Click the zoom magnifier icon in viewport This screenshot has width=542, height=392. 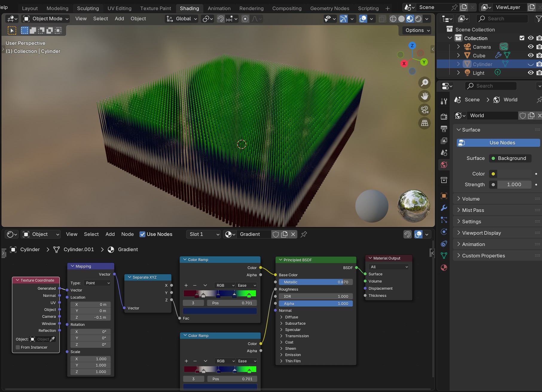(425, 83)
